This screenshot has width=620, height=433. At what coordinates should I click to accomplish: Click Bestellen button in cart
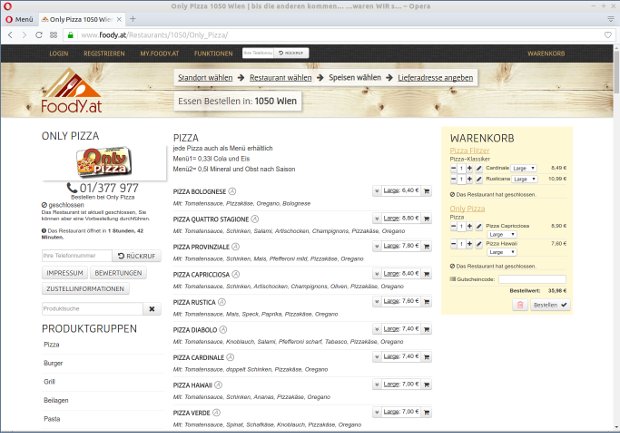click(550, 305)
